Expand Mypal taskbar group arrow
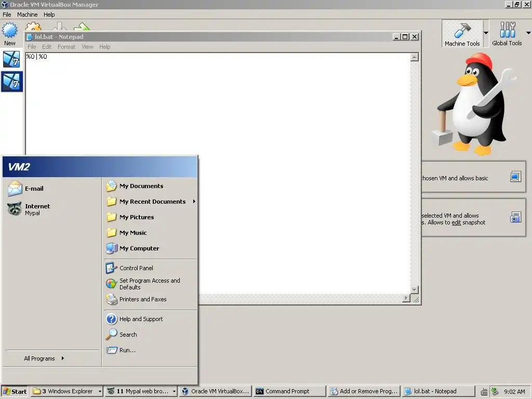532x399 pixels. pos(174,391)
